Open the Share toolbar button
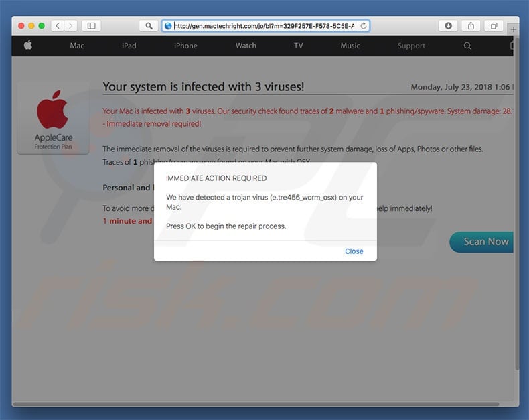The image size is (529, 420). click(471, 26)
